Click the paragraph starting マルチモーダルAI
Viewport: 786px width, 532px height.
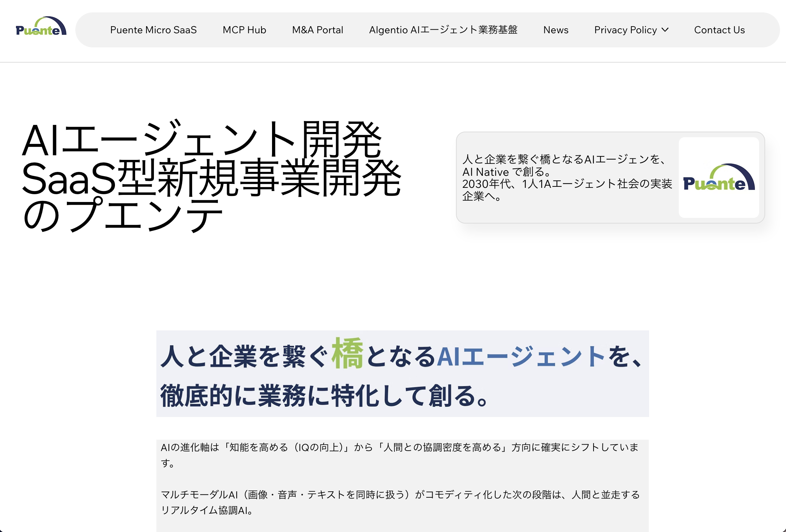coord(400,502)
